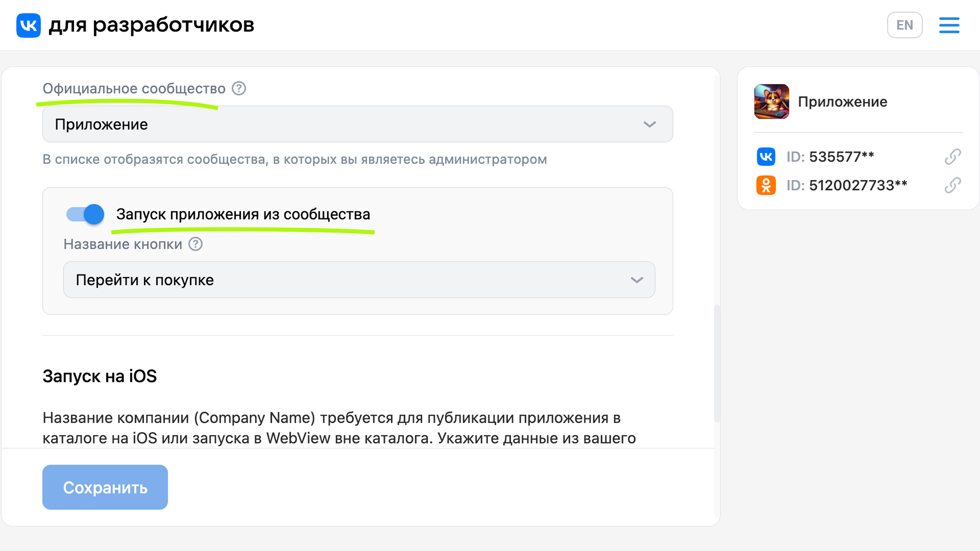Click chevron of the Приложение community dropdown

pyautogui.click(x=649, y=124)
